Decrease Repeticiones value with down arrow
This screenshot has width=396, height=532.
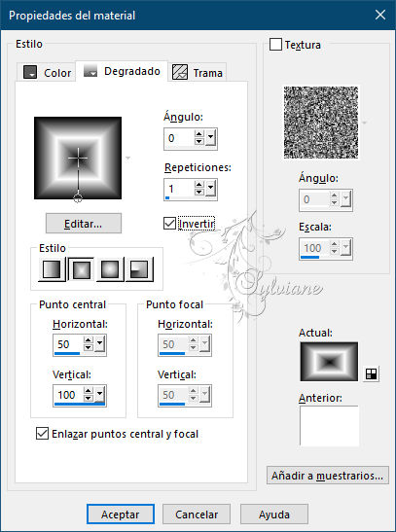click(199, 193)
